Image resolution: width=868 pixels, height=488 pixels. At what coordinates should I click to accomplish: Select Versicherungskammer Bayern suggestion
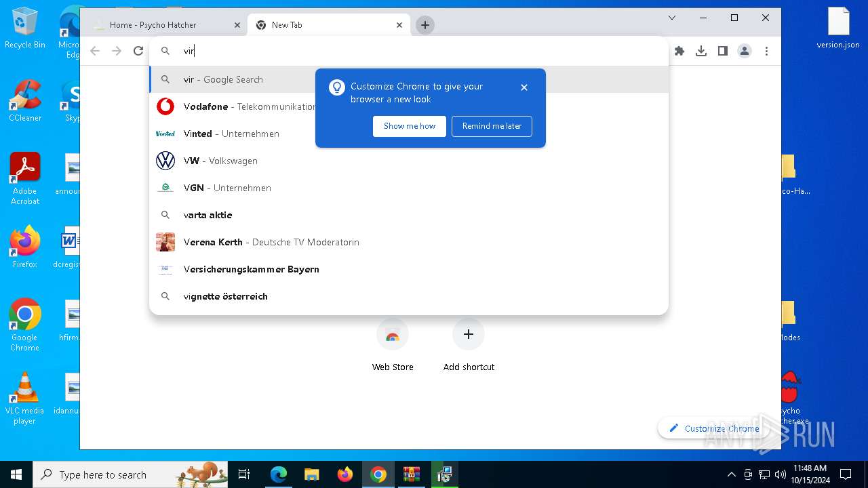click(x=409, y=269)
